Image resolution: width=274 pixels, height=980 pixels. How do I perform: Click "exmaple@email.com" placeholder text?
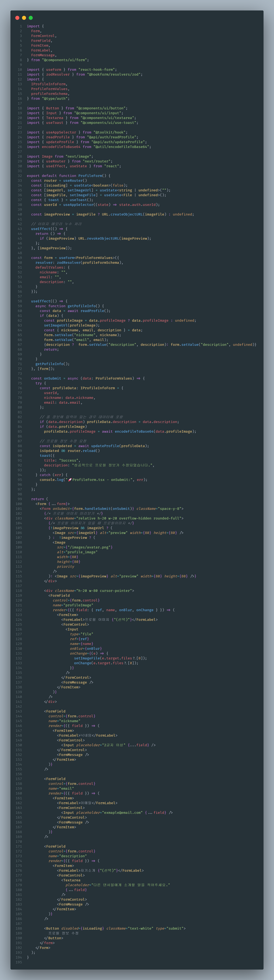tap(123, 813)
